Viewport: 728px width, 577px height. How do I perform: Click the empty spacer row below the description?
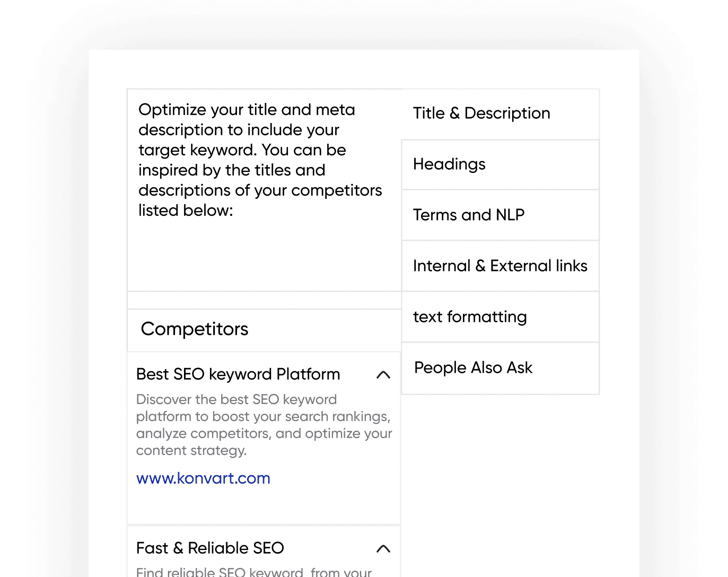point(264,300)
